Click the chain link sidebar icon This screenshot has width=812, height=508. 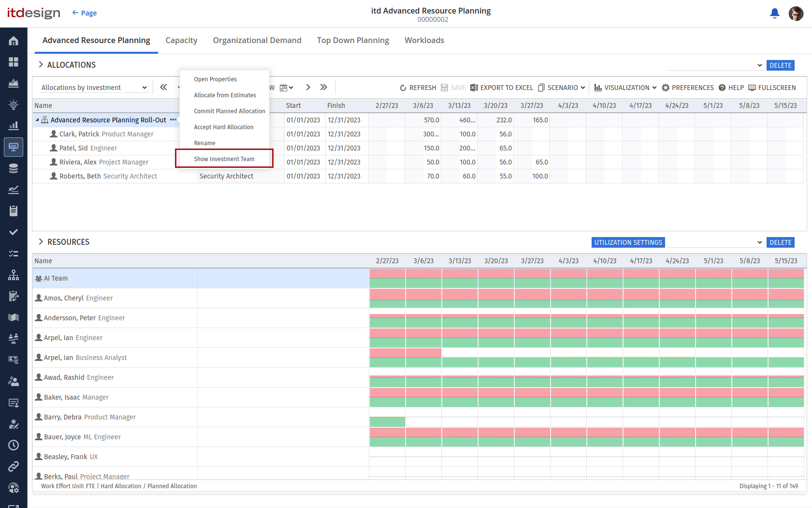(14, 466)
